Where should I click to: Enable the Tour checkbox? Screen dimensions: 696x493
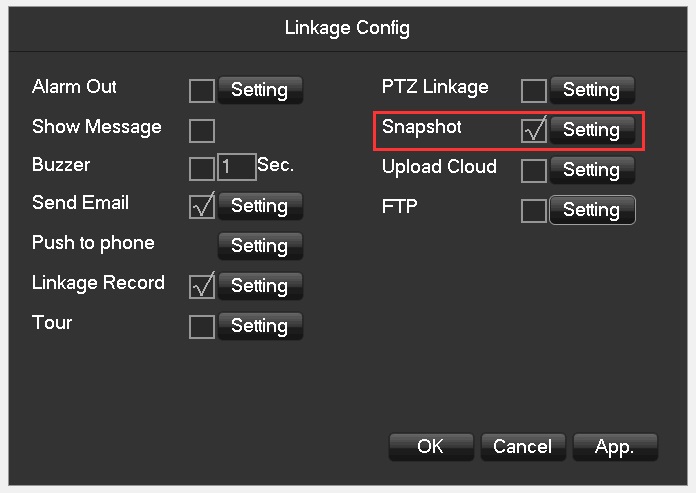202,326
